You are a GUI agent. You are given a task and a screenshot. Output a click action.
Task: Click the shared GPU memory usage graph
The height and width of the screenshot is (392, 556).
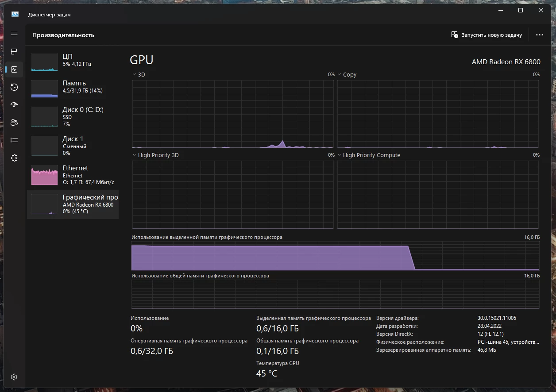click(x=335, y=294)
